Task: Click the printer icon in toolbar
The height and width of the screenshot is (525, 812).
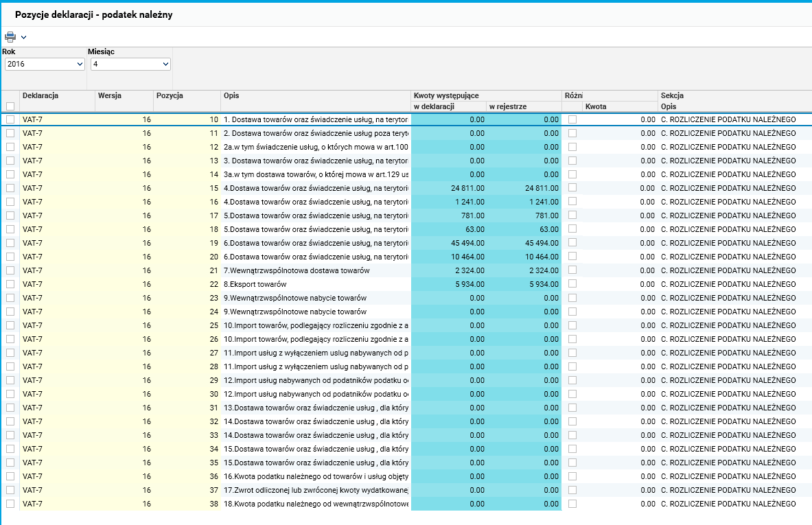Action: pyautogui.click(x=10, y=37)
